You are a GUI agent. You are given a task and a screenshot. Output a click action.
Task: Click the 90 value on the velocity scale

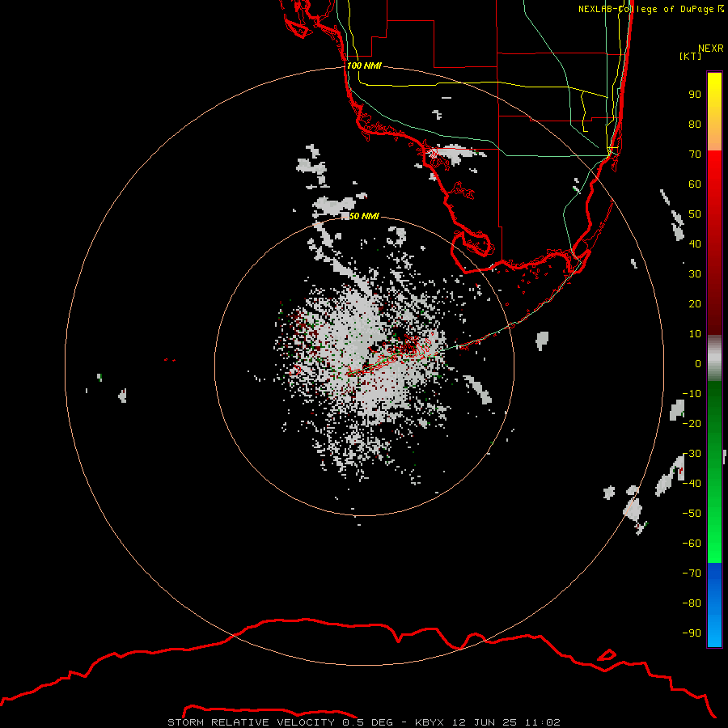point(695,95)
